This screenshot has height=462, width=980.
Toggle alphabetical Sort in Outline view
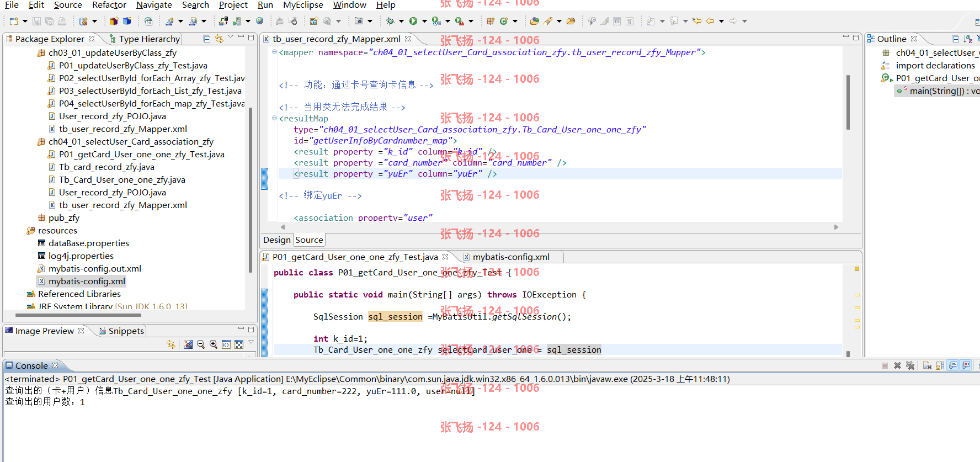(x=968, y=39)
